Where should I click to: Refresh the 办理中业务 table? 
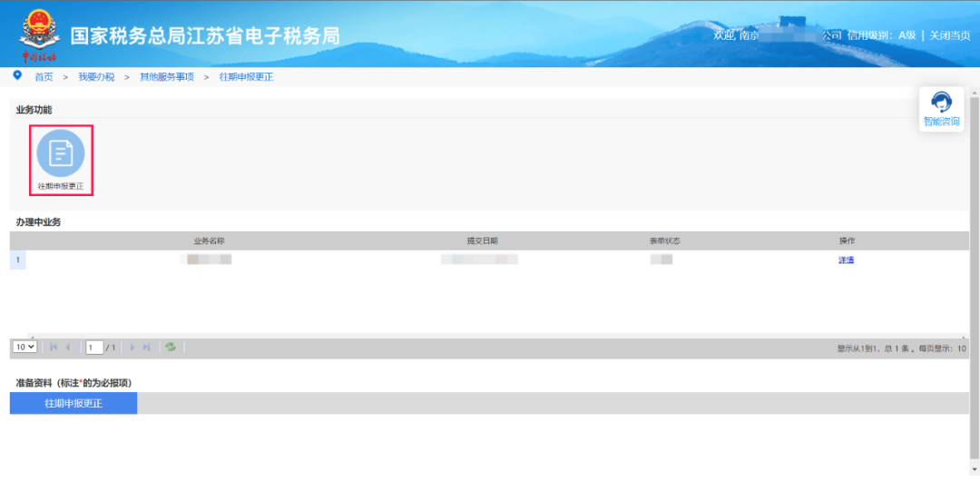(x=170, y=348)
